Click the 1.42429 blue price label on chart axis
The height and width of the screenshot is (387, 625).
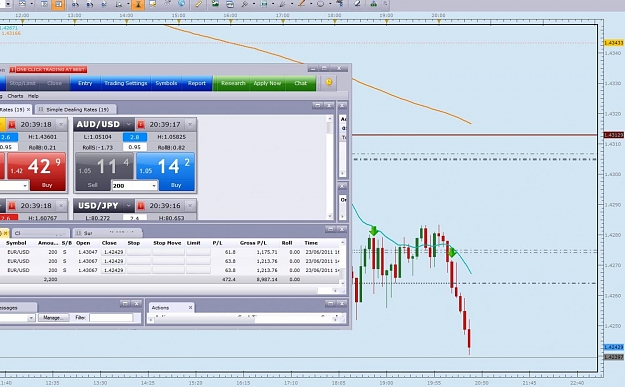pyautogui.click(x=613, y=348)
